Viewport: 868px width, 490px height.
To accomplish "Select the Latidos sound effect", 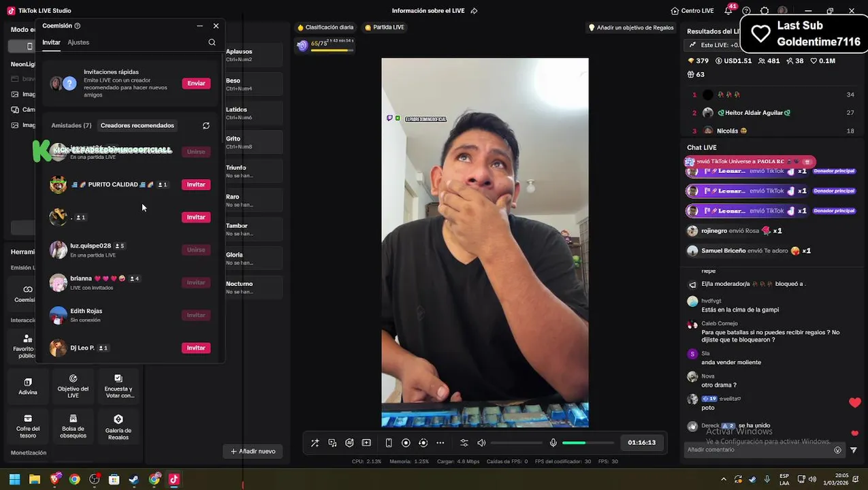I will tap(253, 113).
